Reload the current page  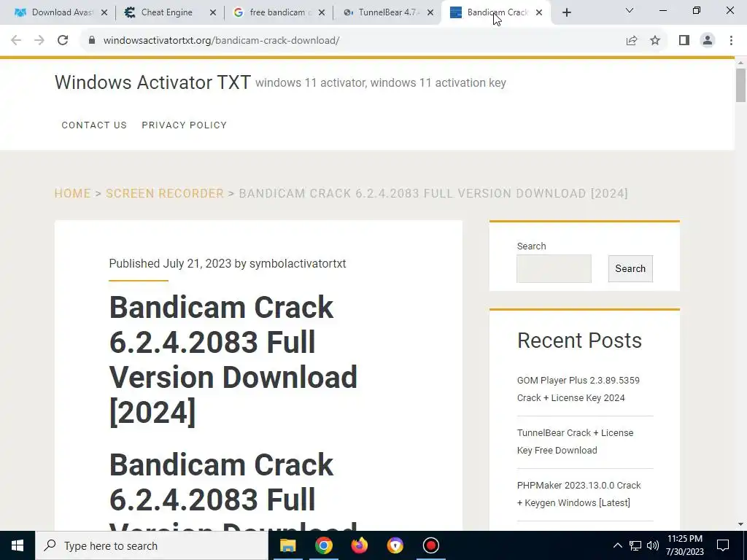[x=63, y=41]
